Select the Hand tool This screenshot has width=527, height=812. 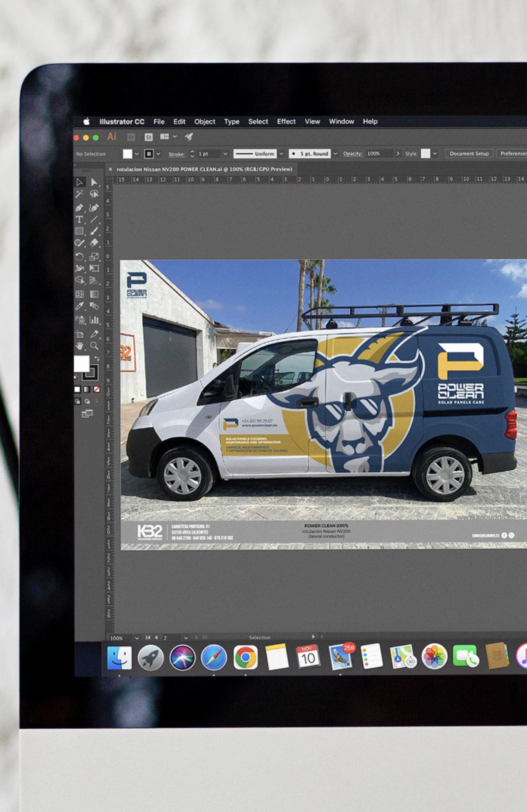point(79,346)
